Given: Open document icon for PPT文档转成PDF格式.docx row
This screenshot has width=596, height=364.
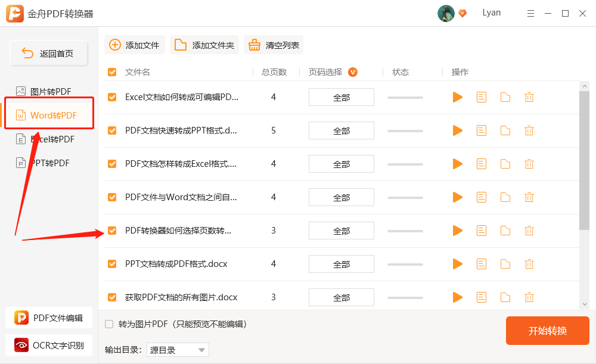Looking at the screenshot, I should (x=482, y=264).
